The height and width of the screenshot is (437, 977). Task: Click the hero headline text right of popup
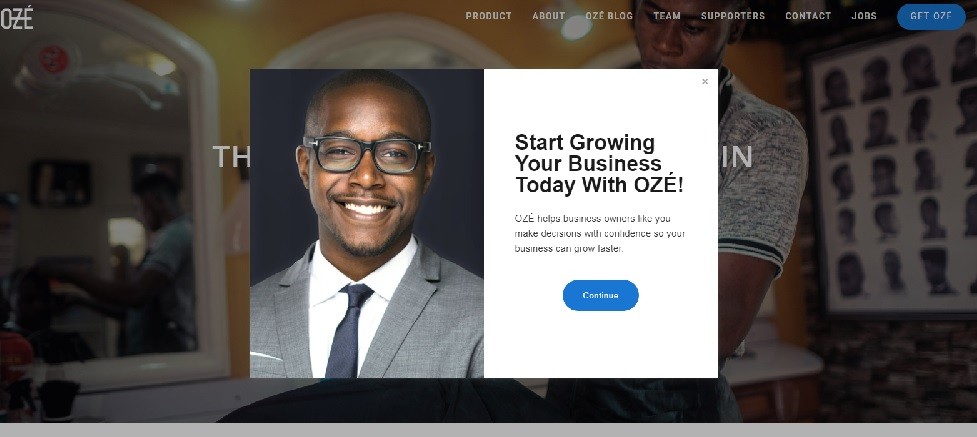pos(735,157)
